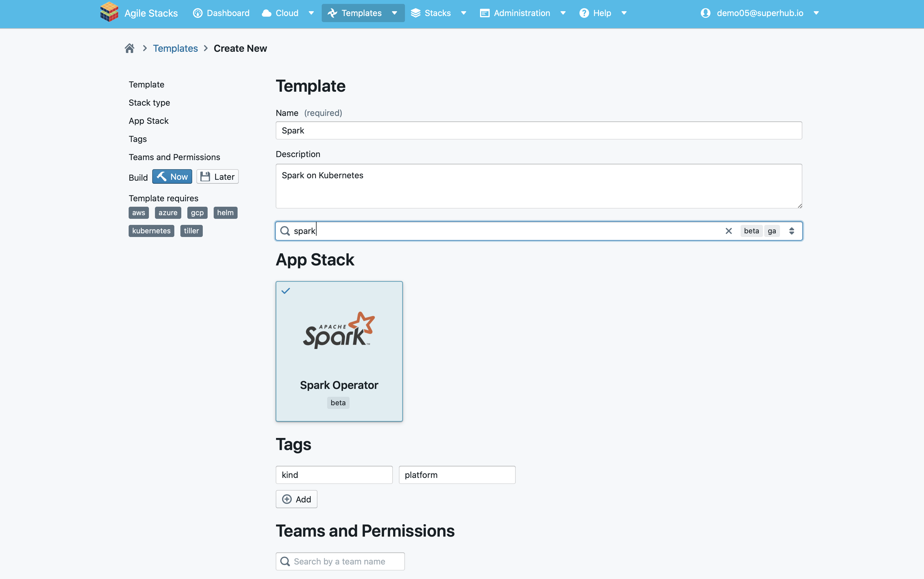Click the Stacks layers icon
Screen dimensions: 924x579
point(416,13)
